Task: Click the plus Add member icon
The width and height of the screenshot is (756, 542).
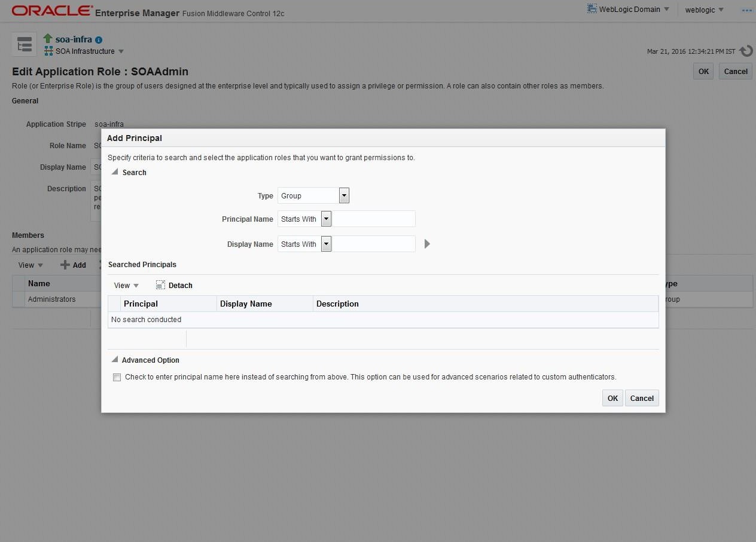Action: [65, 265]
